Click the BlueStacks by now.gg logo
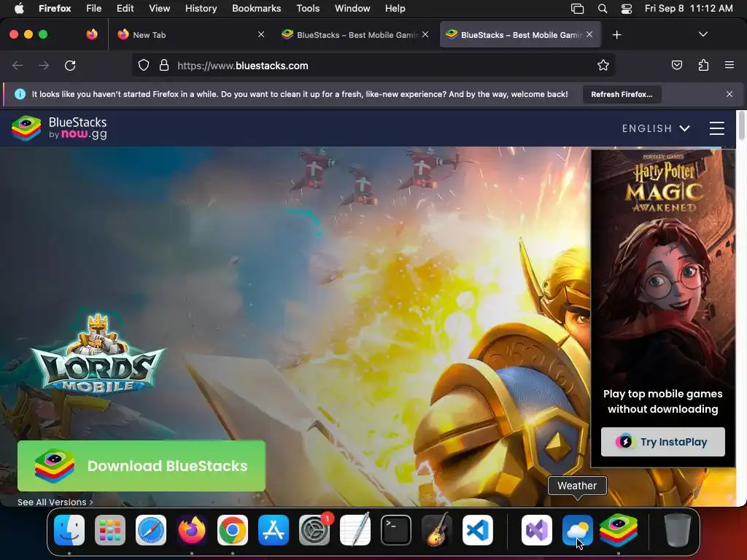Image resolution: width=747 pixels, height=560 pixels. [x=60, y=128]
